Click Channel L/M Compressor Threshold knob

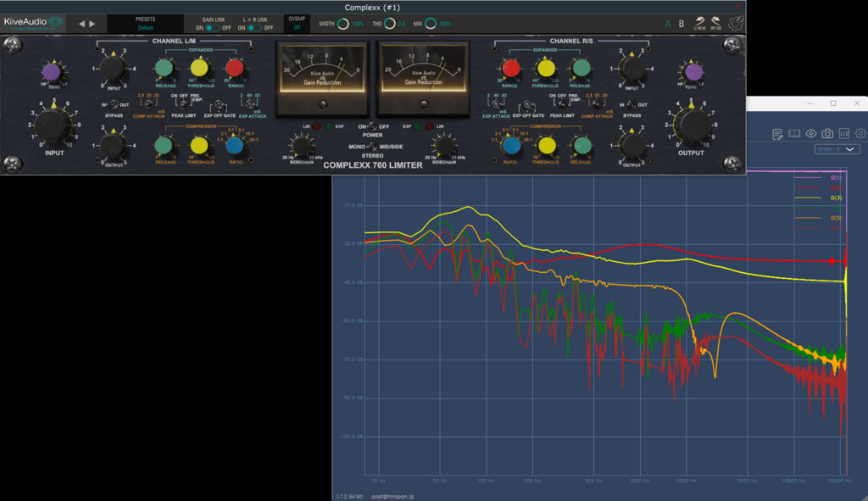pos(199,146)
